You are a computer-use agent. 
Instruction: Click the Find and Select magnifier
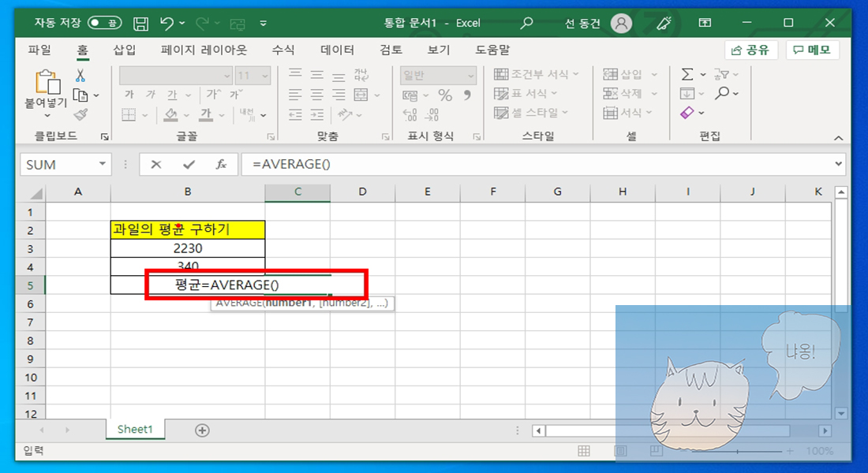tap(721, 94)
